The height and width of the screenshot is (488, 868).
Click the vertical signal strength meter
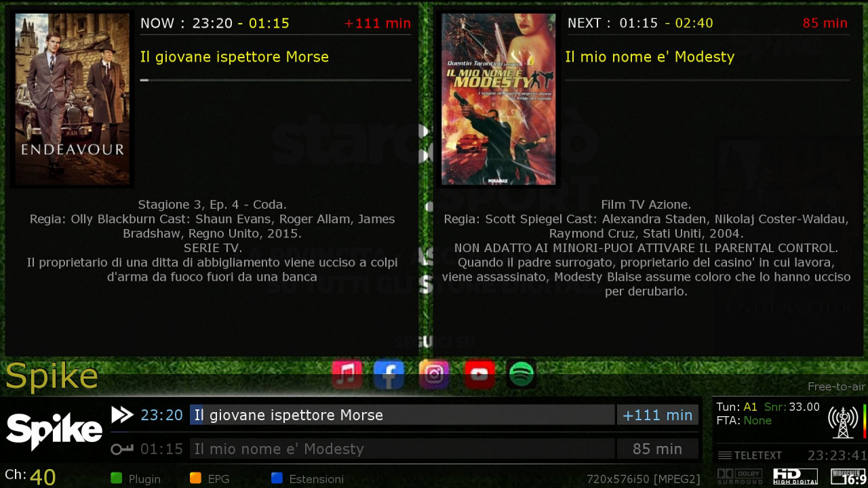coord(865,422)
